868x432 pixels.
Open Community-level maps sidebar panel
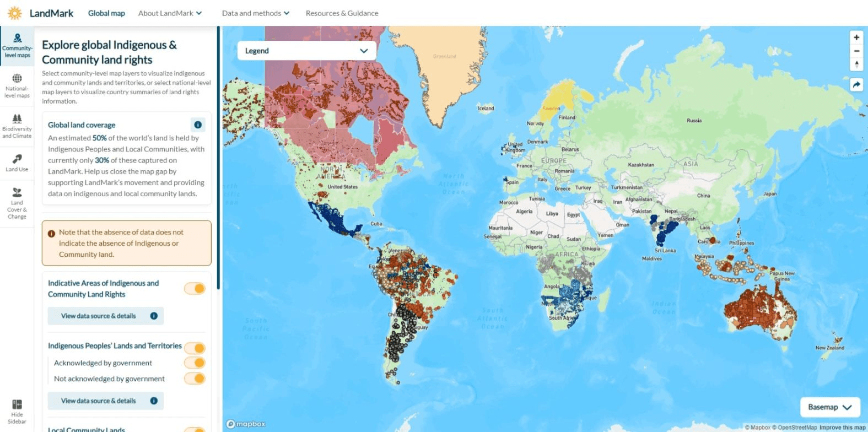click(17, 45)
